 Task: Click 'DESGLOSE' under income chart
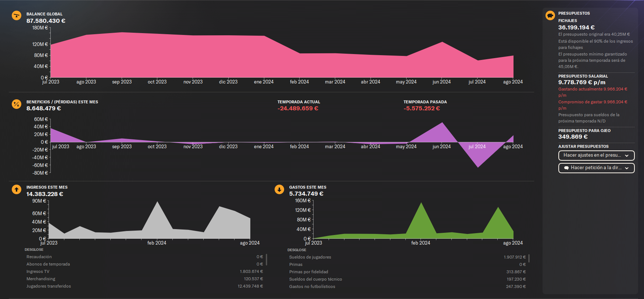[x=34, y=249]
